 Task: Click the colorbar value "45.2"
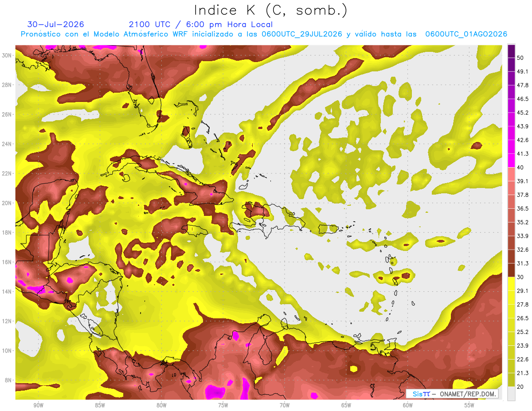pyautogui.click(x=523, y=113)
